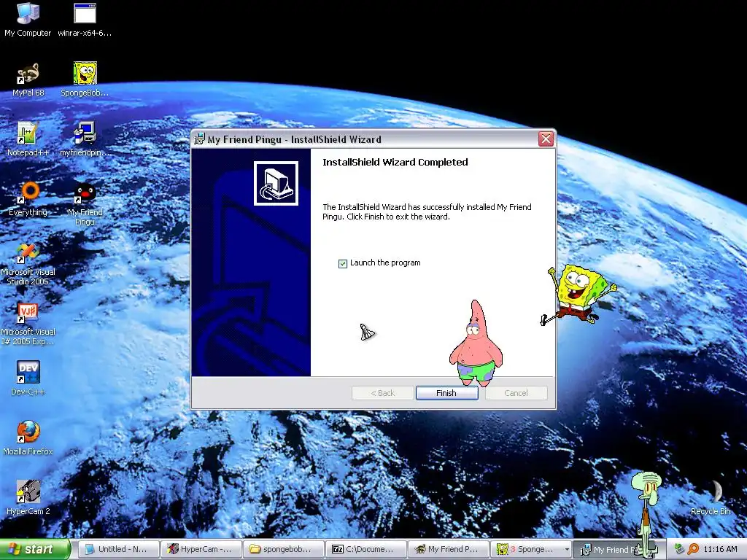
Task: Click the Squidward desktop character
Action: 646,514
